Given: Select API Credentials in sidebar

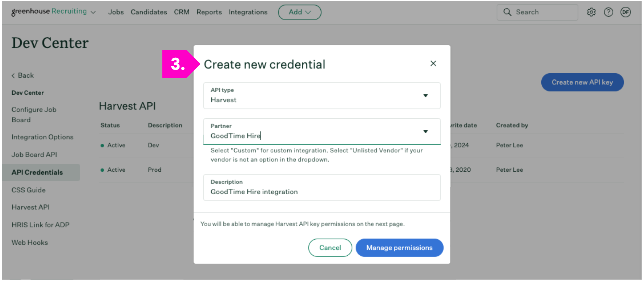Looking at the screenshot, I should pyautogui.click(x=37, y=172).
